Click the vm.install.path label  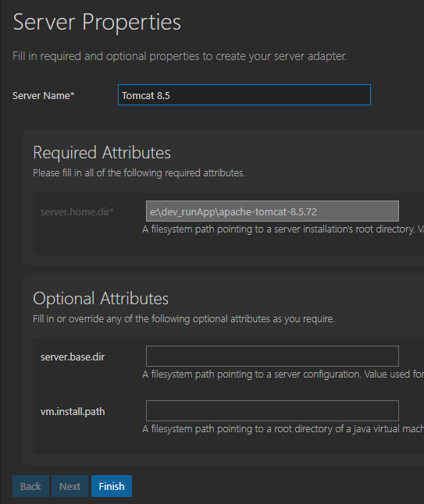click(73, 412)
